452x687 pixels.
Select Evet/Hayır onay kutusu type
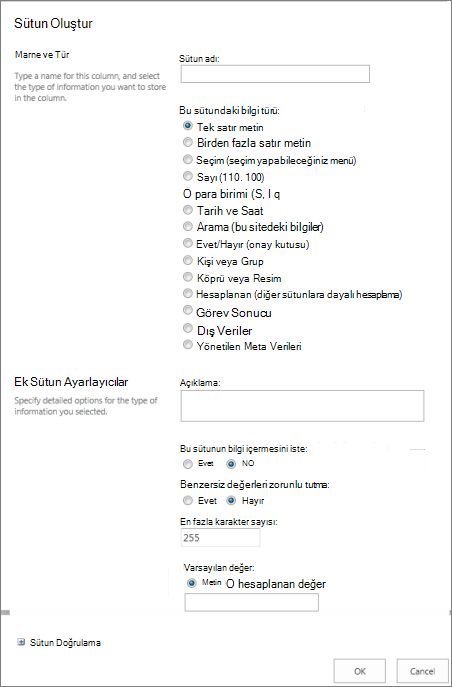pos(188,243)
